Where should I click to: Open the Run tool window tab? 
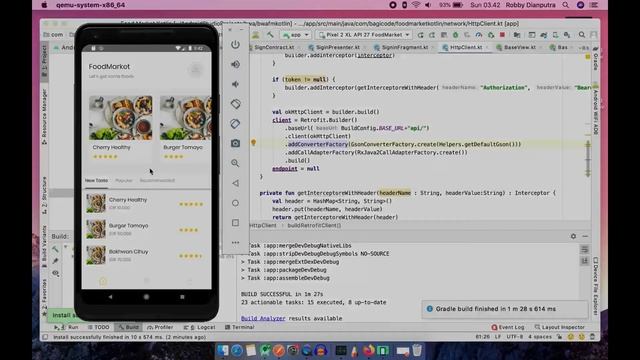(x=67, y=327)
